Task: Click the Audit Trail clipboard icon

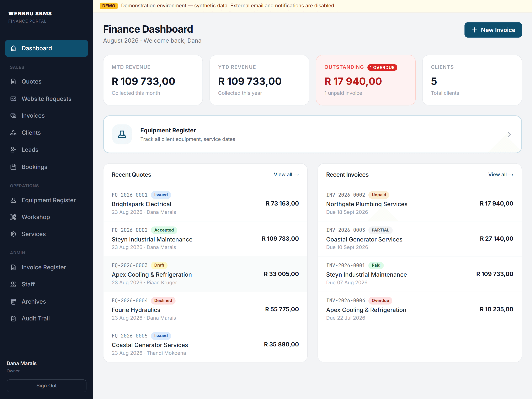Action: pyautogui.click(x=13, y=319)
